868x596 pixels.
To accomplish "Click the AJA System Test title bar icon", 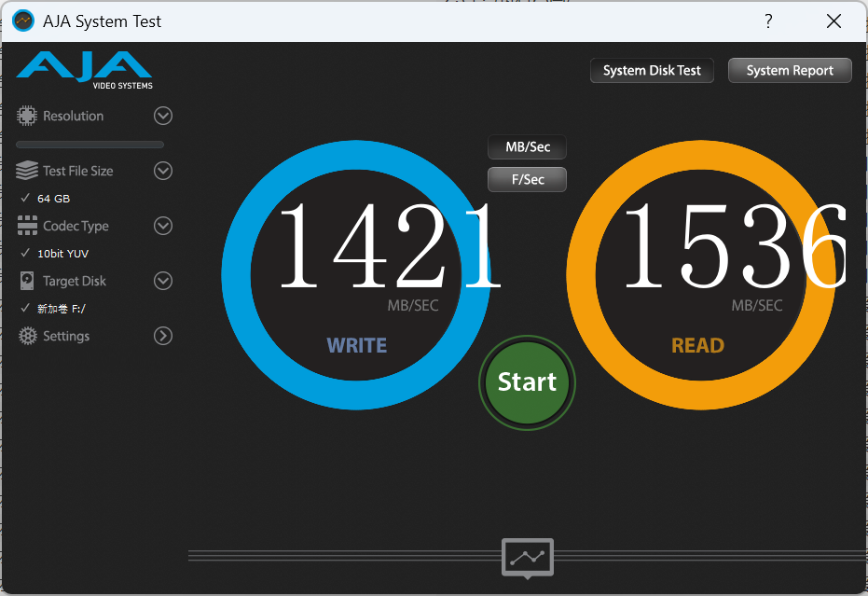I will point(23,21).
